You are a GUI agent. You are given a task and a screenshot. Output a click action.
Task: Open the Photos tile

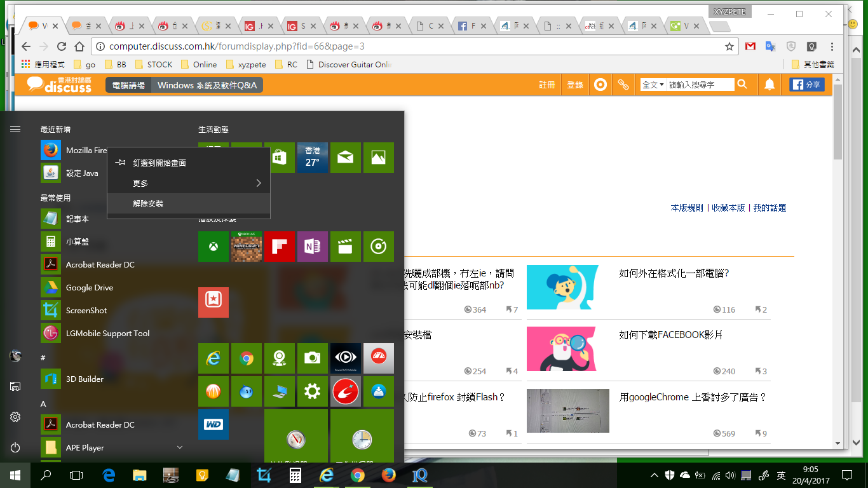(x=379, y=158)
